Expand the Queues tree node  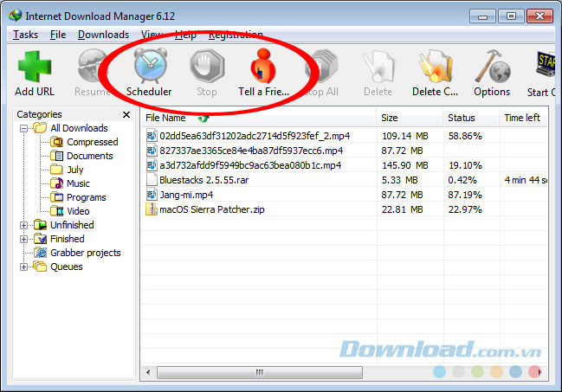(23, 267)
